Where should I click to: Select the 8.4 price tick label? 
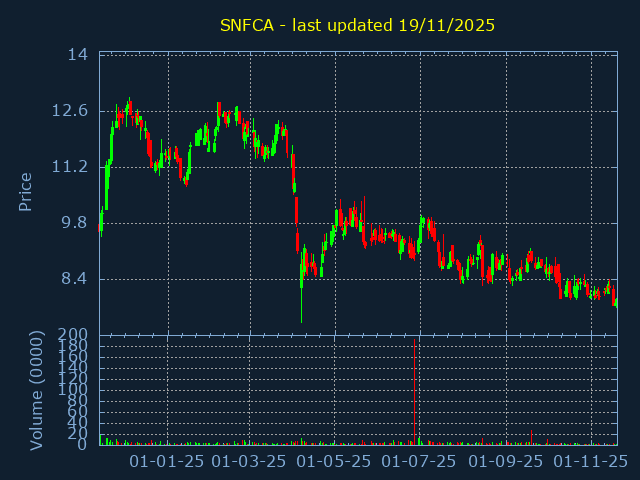pos(75,278)
